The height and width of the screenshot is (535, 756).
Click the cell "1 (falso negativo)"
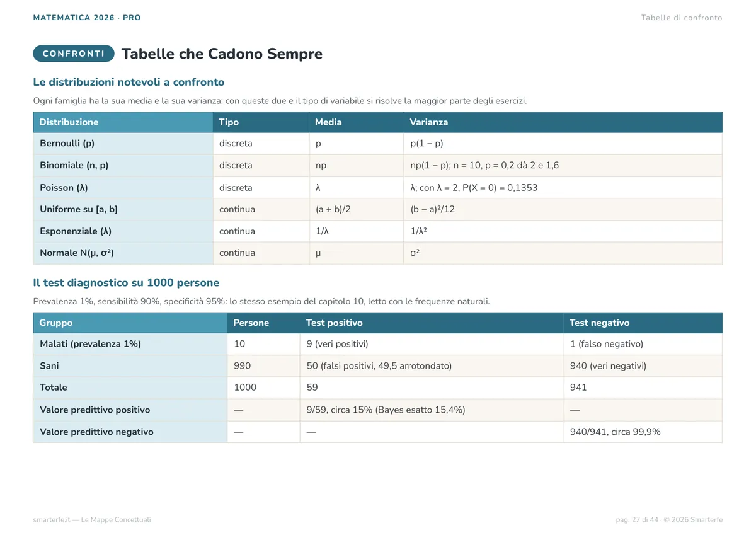point(643,344)
